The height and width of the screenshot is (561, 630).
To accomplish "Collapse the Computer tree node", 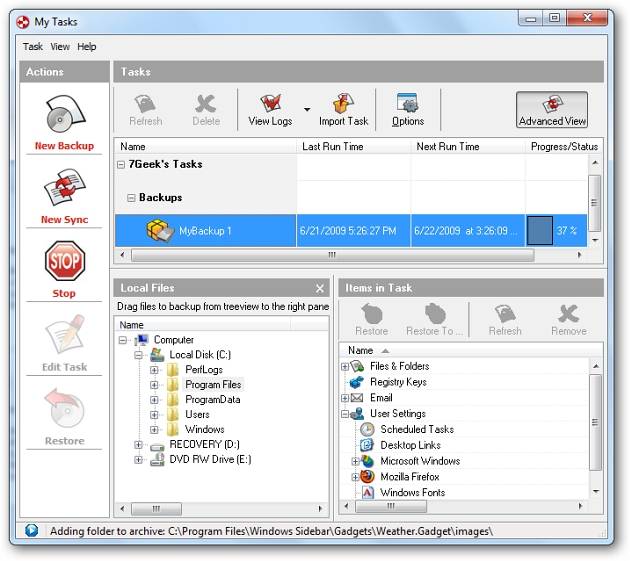I will [123, 340].
